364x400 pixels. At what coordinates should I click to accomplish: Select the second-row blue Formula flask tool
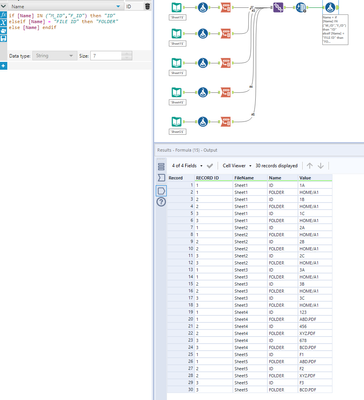pos(203,33)
